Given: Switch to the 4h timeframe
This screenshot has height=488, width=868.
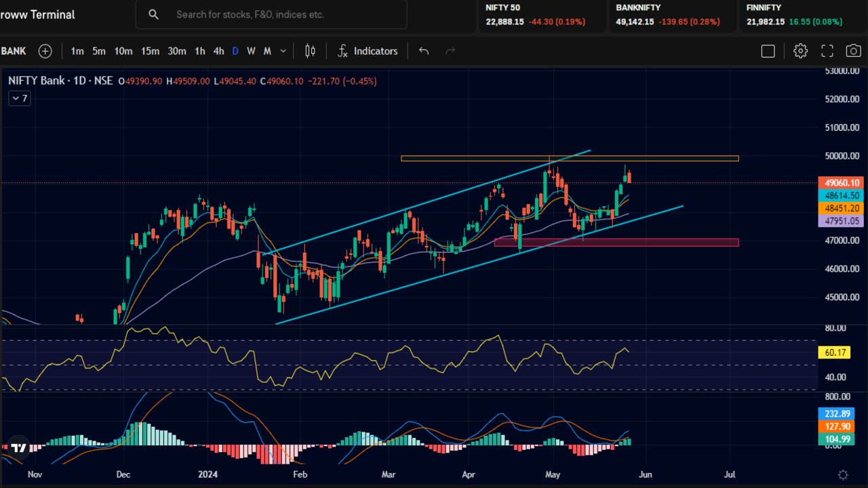Looking at the screenshot, I should [x=218, y=51].
